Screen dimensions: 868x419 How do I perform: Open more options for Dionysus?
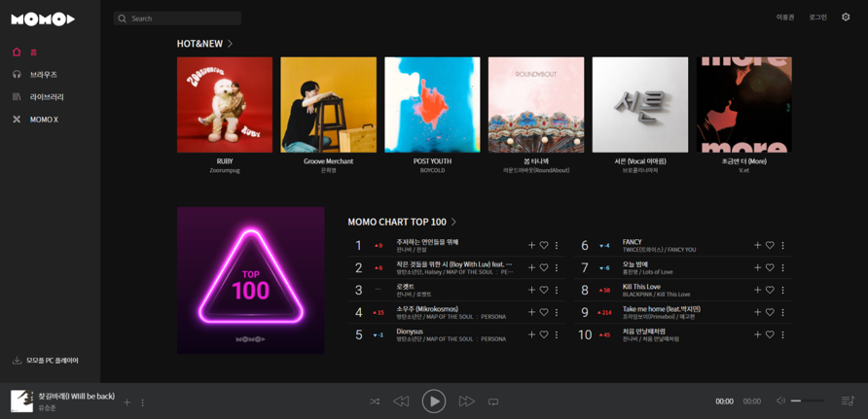pyautogui.click(x=557, y=334)
